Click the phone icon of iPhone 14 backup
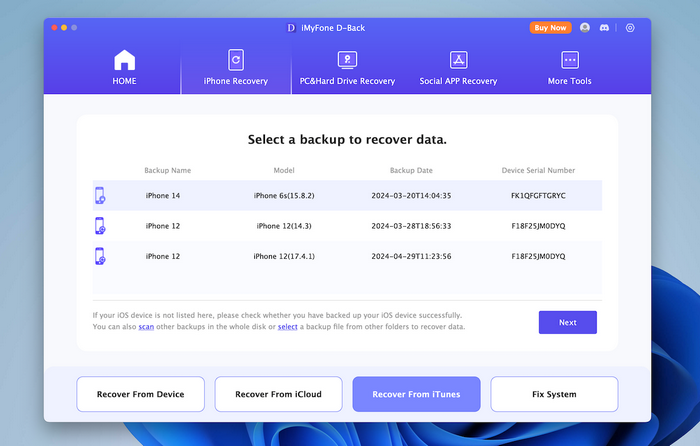The width and height of the screenshot is (700, 446). click(x=100, y=196)
